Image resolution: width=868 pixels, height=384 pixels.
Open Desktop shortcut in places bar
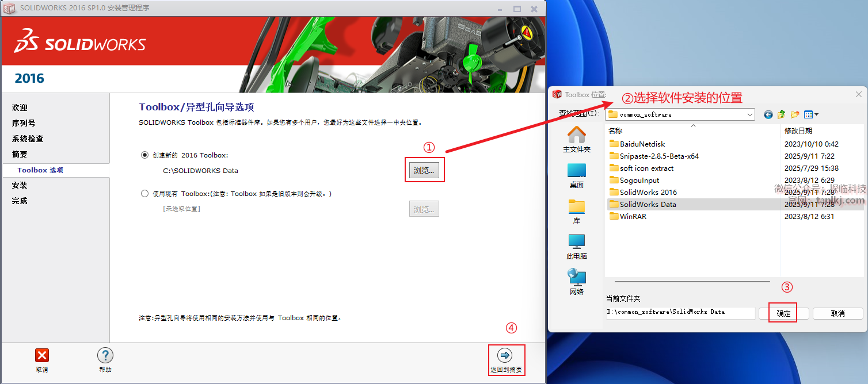[x=577, y=175]
